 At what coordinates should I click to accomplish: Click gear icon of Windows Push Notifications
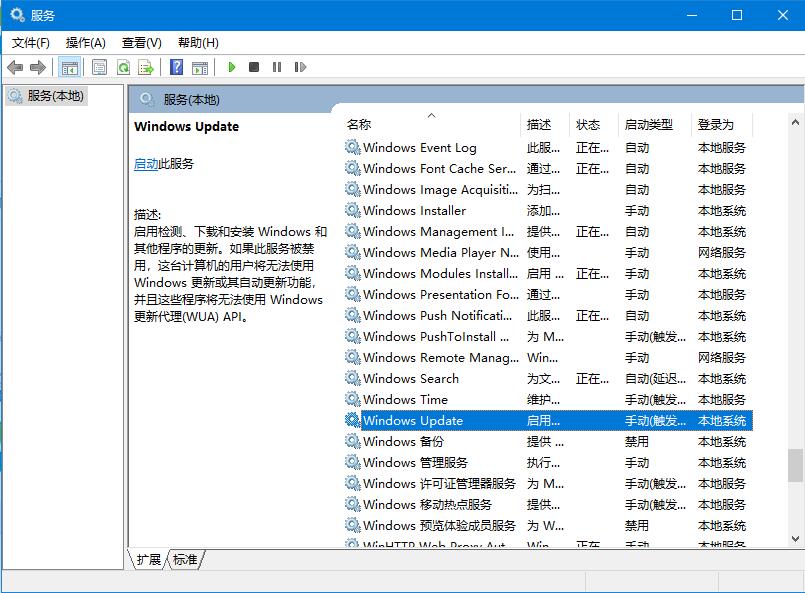[352, 315]
